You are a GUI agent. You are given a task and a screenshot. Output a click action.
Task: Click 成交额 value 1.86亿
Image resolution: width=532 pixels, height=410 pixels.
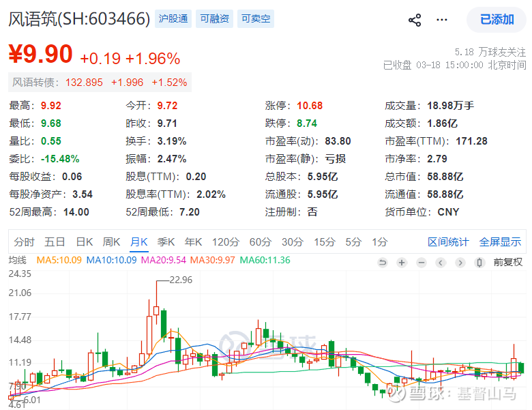coord(443,123)
